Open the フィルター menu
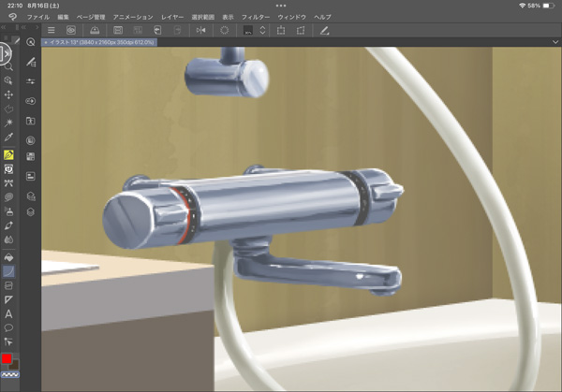This screenshot has height=392, width=562. tap(255, 17)
